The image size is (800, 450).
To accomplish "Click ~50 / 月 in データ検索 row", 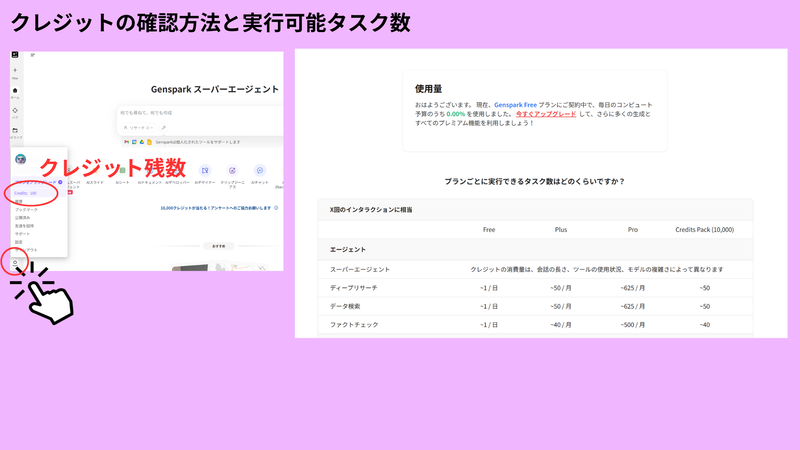I will coord(561,306).
